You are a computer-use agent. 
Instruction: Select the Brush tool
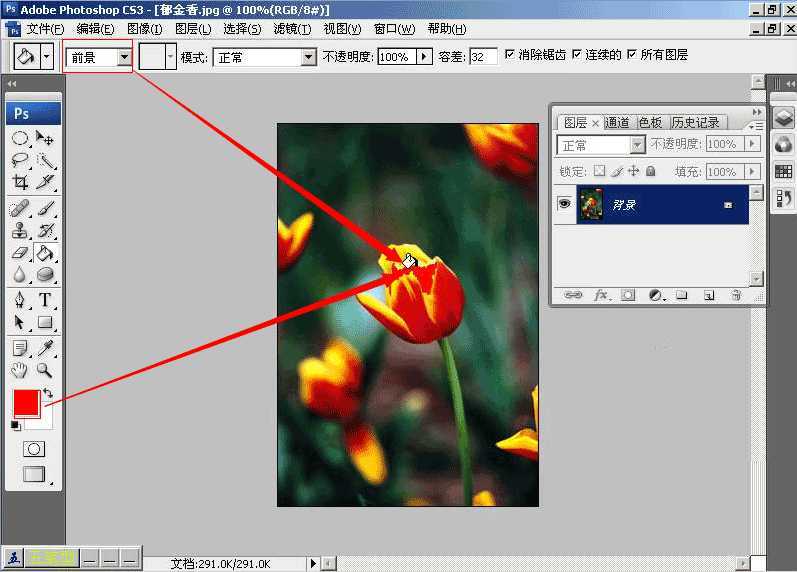[x=45, y=208]
